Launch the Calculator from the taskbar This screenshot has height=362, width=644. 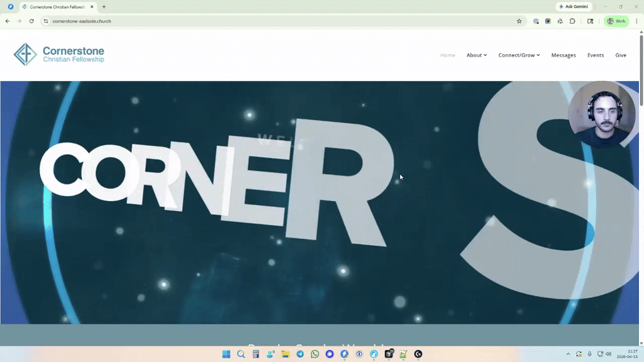click(256, 354)
